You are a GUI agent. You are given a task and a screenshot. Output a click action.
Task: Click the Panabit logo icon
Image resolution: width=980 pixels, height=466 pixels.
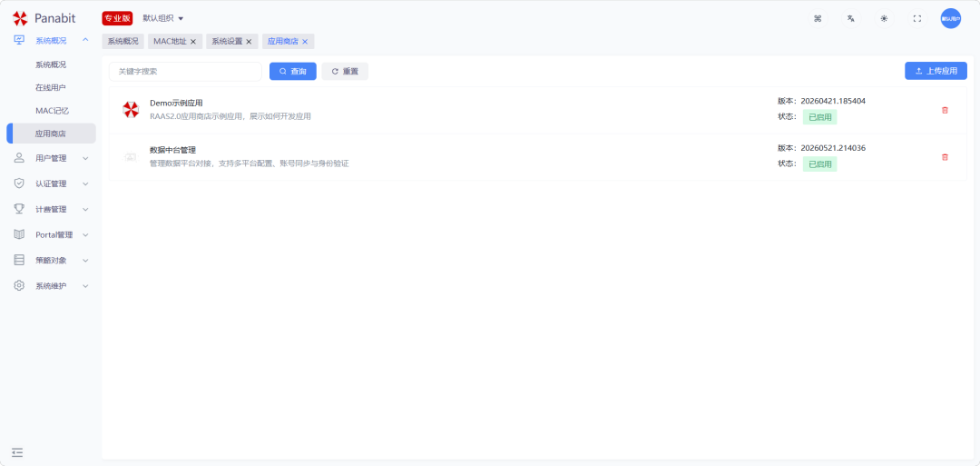[x=20, y=18]
